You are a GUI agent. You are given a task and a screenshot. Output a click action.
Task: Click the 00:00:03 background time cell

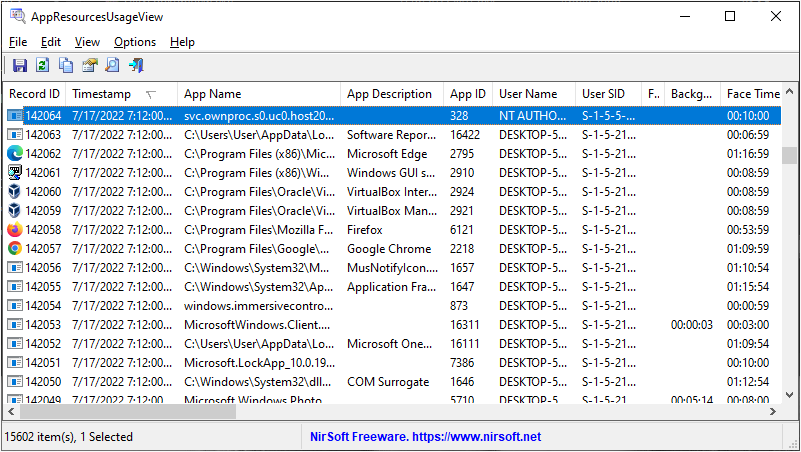(x=692, y=325)
